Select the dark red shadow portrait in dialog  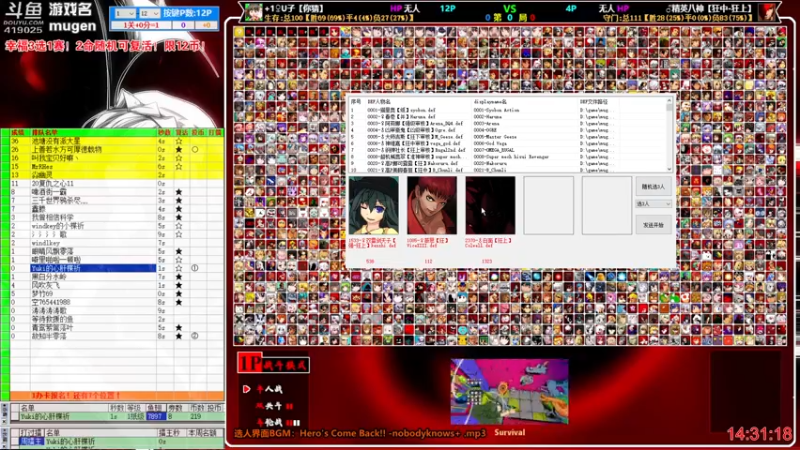point(490,205)
